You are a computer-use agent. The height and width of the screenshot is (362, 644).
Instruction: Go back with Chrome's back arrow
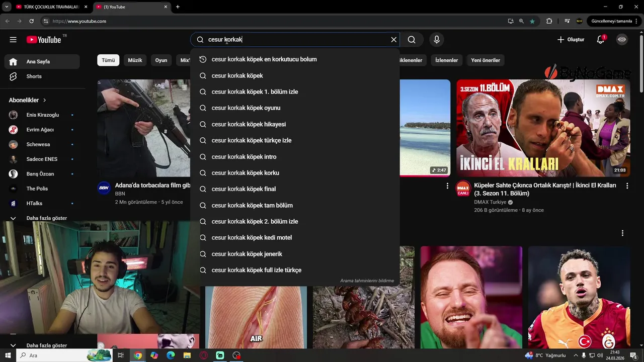[x=7, y=21]
